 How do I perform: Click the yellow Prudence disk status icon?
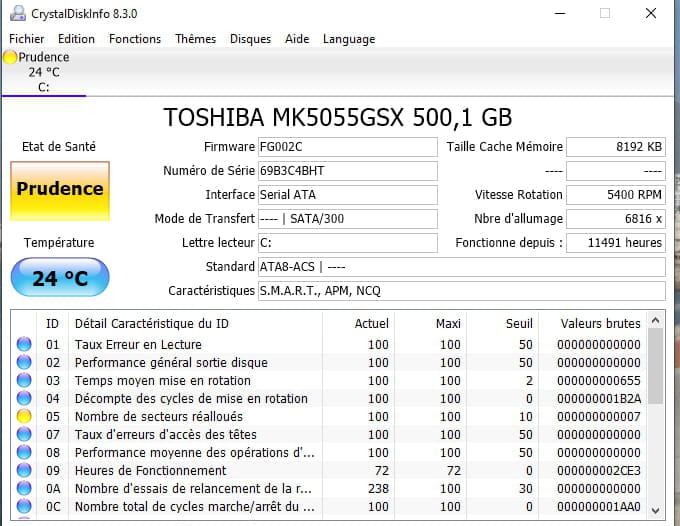(x=10, y=58)
